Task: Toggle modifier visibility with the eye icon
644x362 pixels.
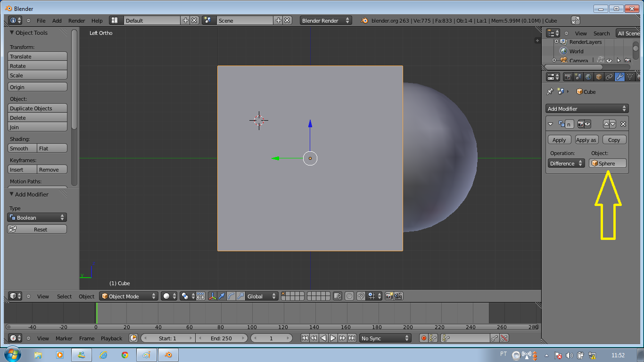Action: (x=587, y=124)
